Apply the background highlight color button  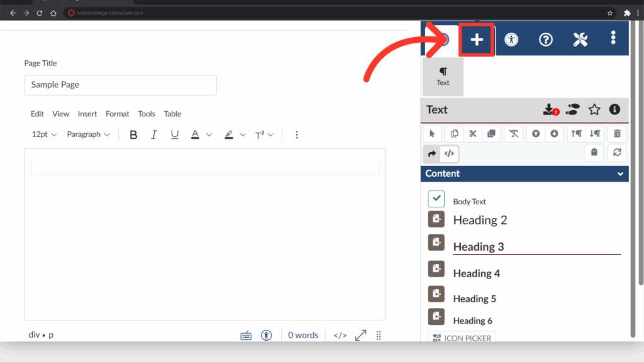(x=229, y=134)
